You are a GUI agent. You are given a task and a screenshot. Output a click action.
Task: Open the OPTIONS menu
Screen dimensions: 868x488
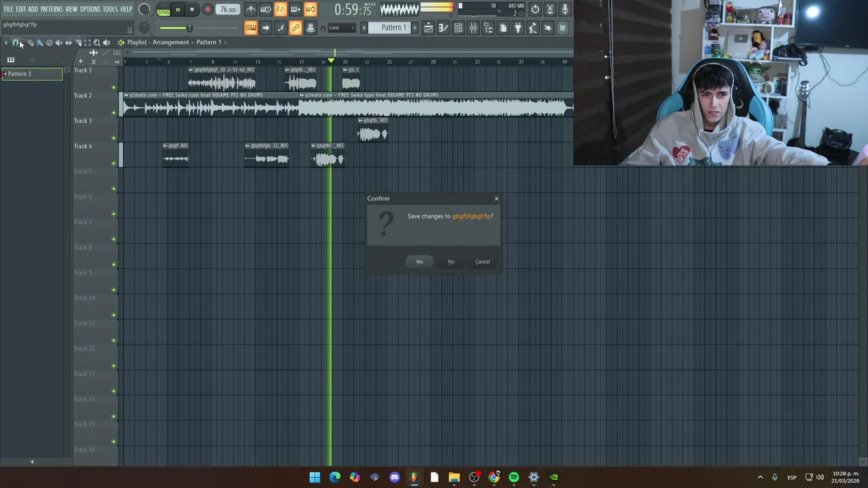90,9
